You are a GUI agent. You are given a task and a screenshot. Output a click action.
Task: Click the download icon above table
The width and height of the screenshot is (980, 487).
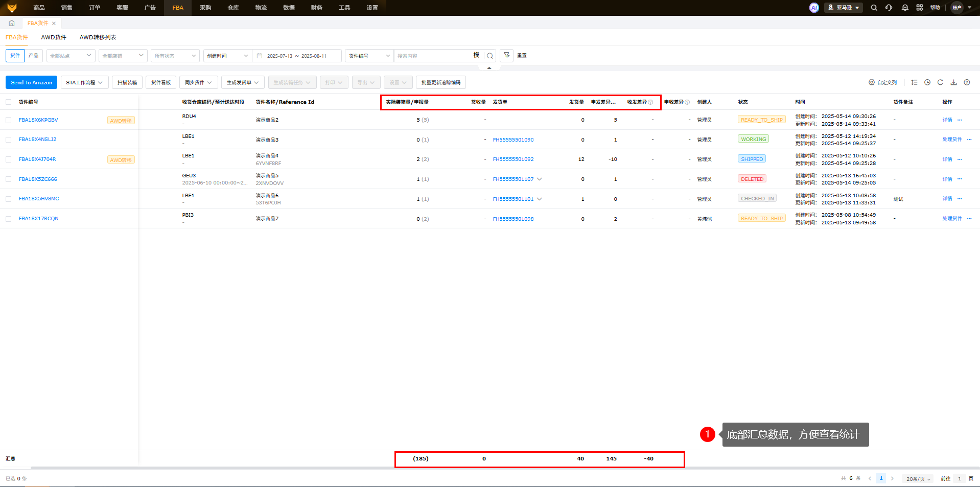click(x=953, y=82)
